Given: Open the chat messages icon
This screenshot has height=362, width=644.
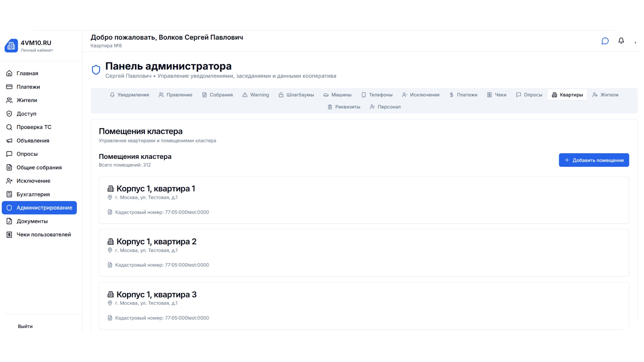Looking at the screenshot, I should click(x=605, y=41).
